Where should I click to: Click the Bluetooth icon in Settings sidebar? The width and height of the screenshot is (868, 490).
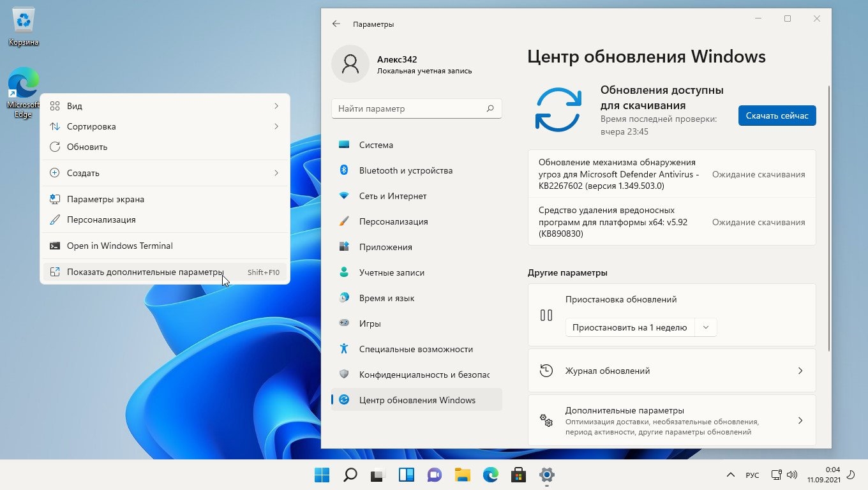tap(344, 170)
